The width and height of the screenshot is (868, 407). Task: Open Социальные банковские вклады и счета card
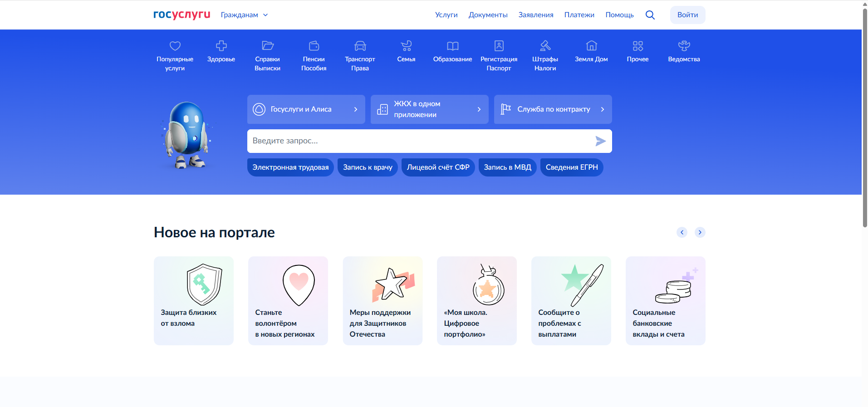pos(666,301)
